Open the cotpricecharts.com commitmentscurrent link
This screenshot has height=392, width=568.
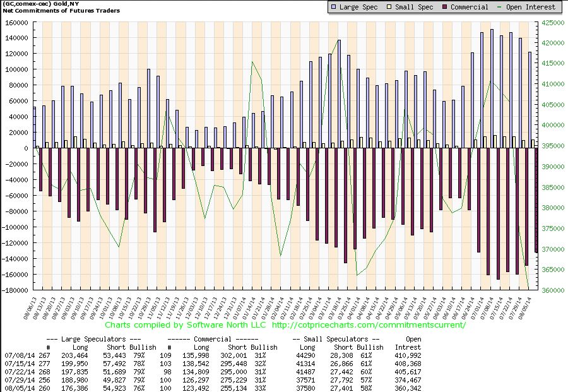point(369,324)
